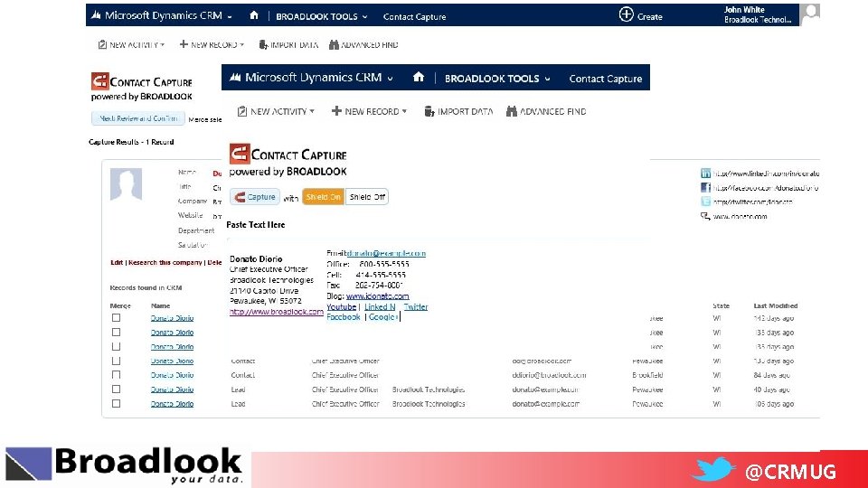Check merge box for 40 days ago record
Image resolution: width=868 pixels, height=488 pixels.
tap(116, 389)
